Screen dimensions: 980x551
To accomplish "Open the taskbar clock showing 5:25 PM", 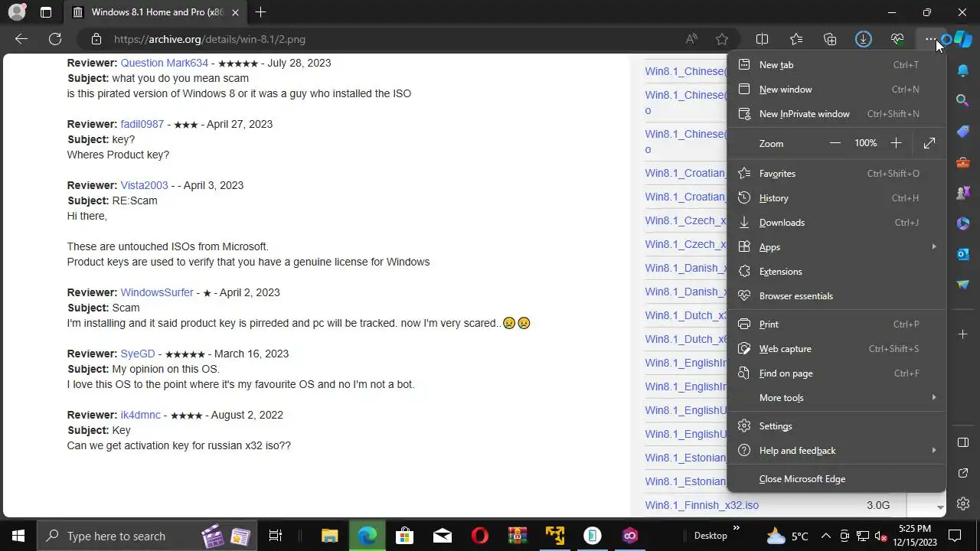I will 915,536.
